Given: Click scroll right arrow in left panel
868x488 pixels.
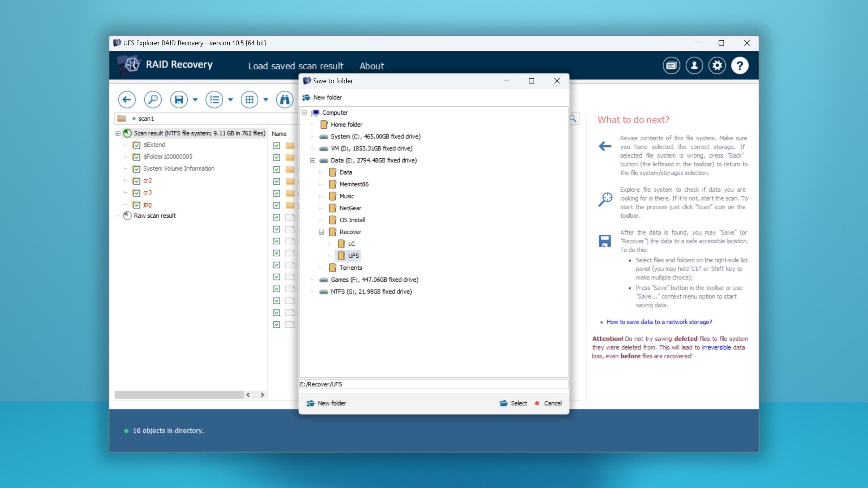Looking at the screenshot, I should pyautogui.click(x=262, y=395).
